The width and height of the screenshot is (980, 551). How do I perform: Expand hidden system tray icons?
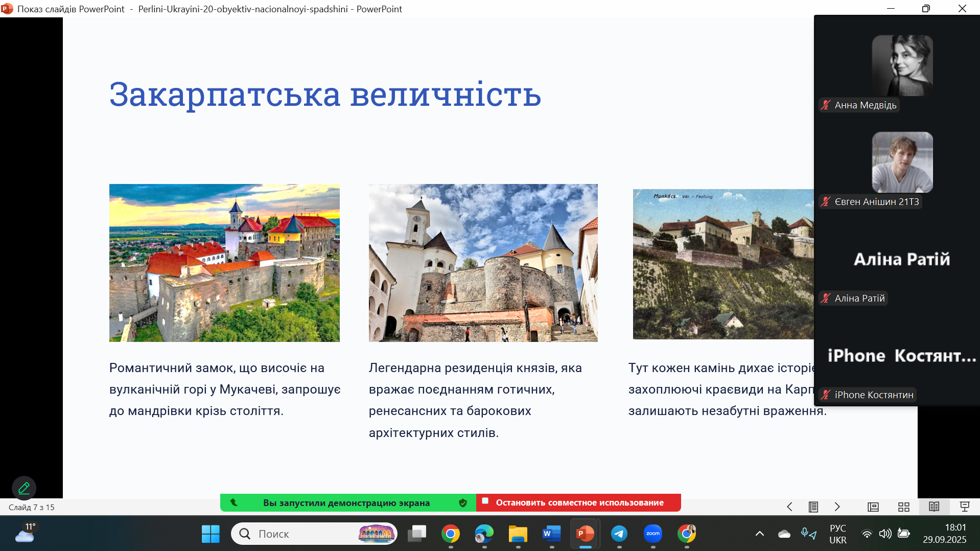click(x=760, y=534)
